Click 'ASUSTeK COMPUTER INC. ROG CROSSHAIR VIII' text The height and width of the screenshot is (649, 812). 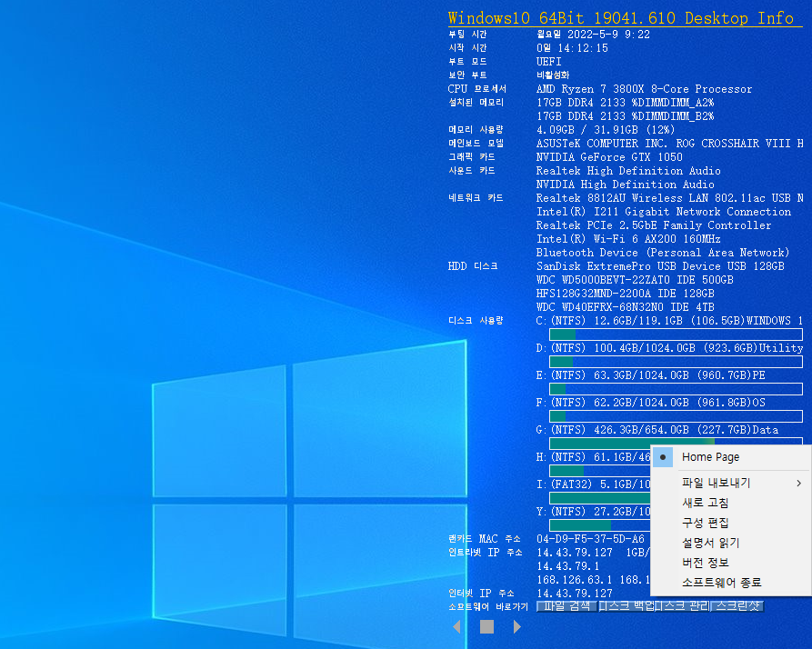coord(669,144)
